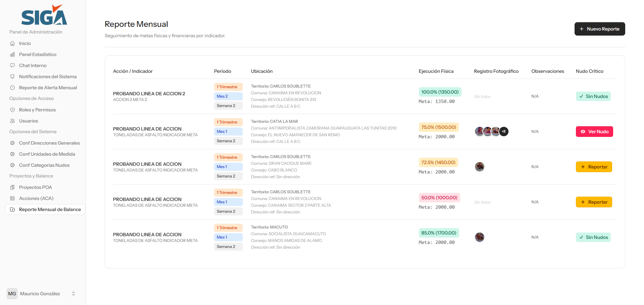Click the 75.0% (1500.00) execution badge
Viewport: 644px width, 305px height.
click(x=438, y=127)
